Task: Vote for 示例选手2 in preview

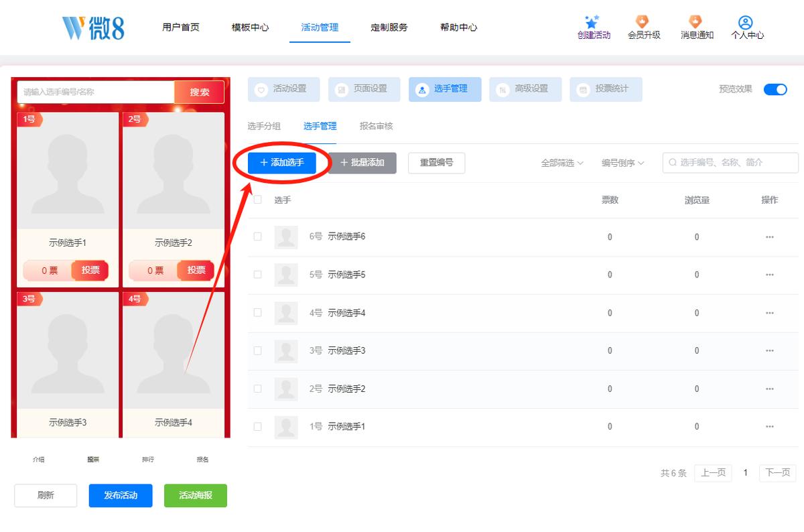Action: tap(196, 270)
